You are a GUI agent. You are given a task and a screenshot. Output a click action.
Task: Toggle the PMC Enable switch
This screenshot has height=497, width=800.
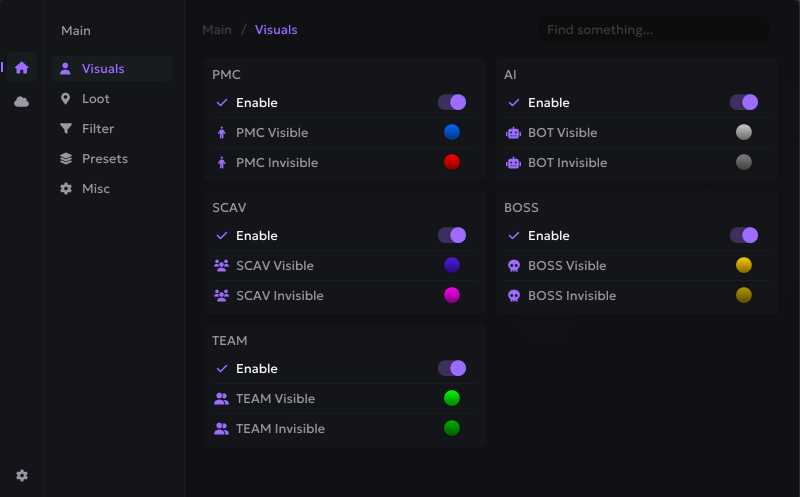[x=452, y=102]
